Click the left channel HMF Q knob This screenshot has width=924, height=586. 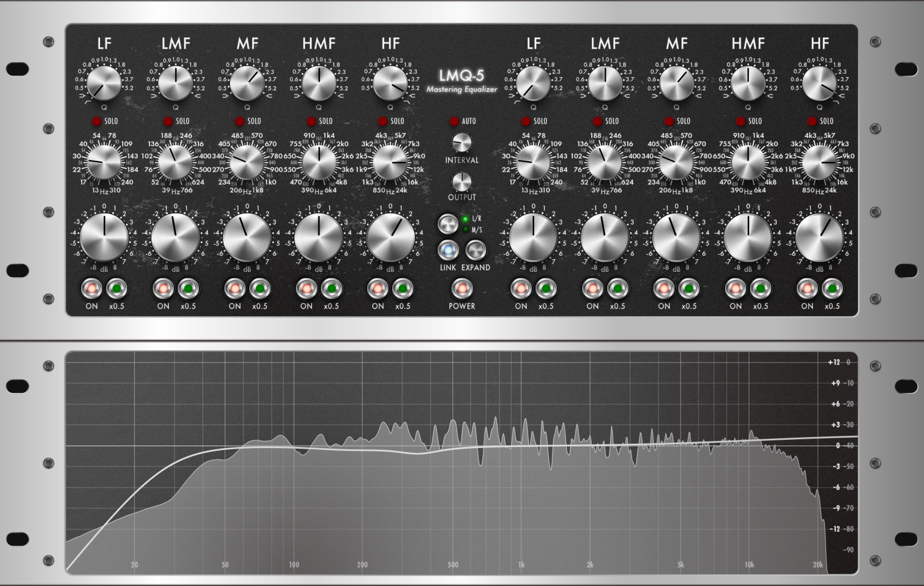click(x=319, y=83)
